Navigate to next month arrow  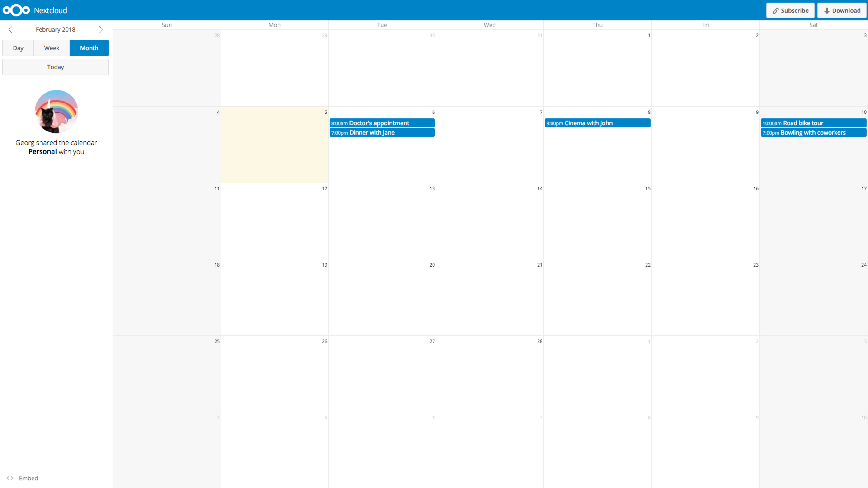(101, 29)
